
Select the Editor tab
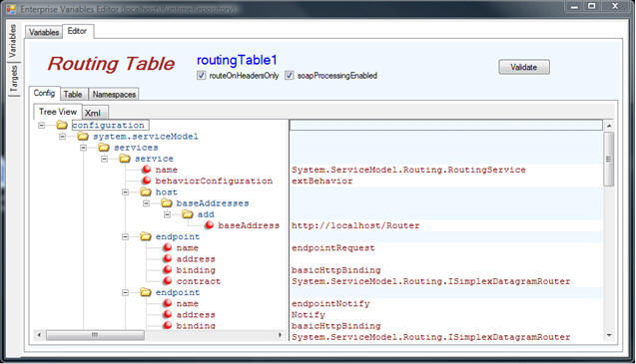(x=78, y=31)
